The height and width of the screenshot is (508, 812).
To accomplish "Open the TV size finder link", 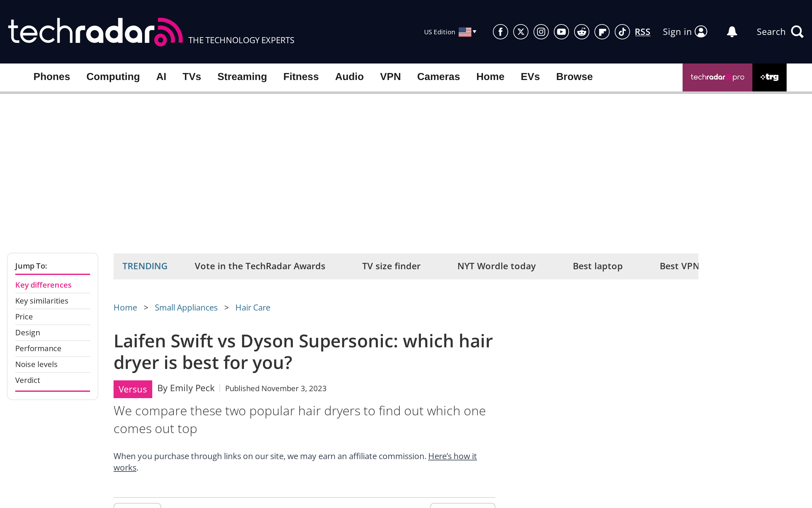I will (391, 266).
